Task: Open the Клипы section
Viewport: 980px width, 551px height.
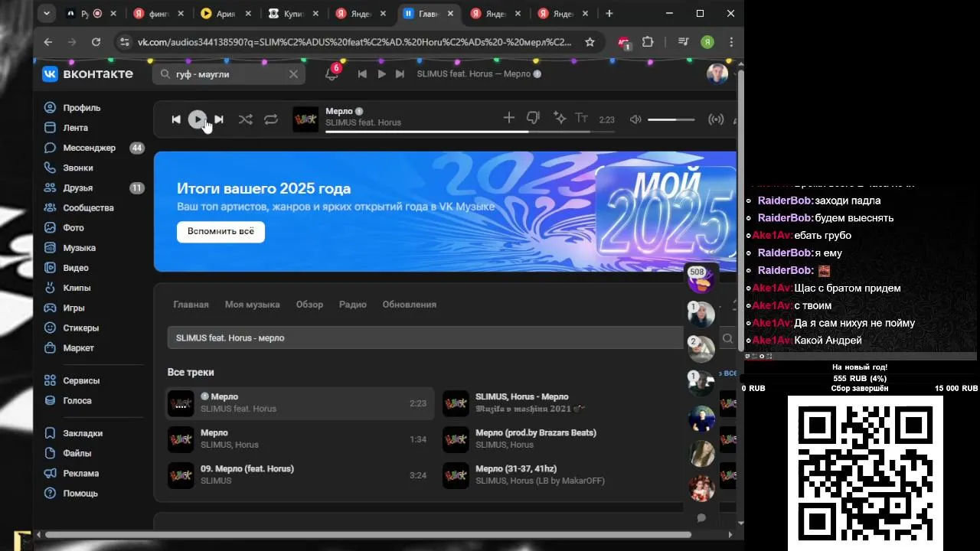Action: tap(77, 288)
